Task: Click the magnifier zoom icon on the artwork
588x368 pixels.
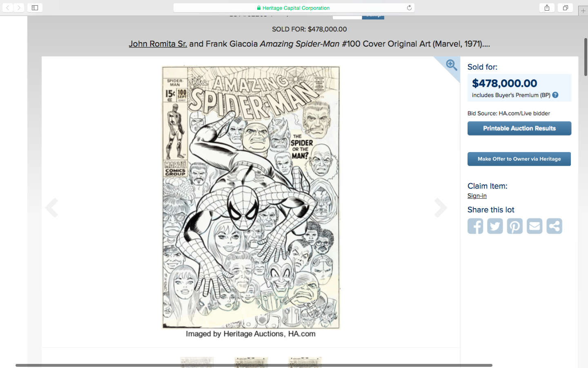Action: click(451, 65)
